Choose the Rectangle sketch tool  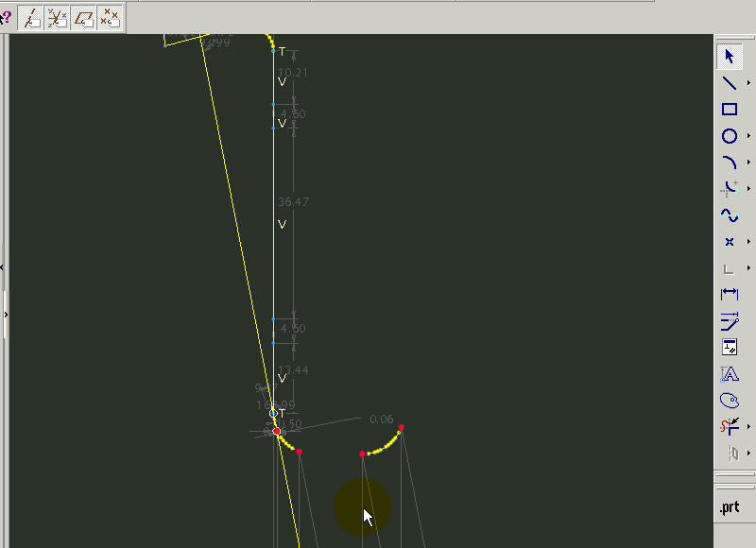(729, 110)
